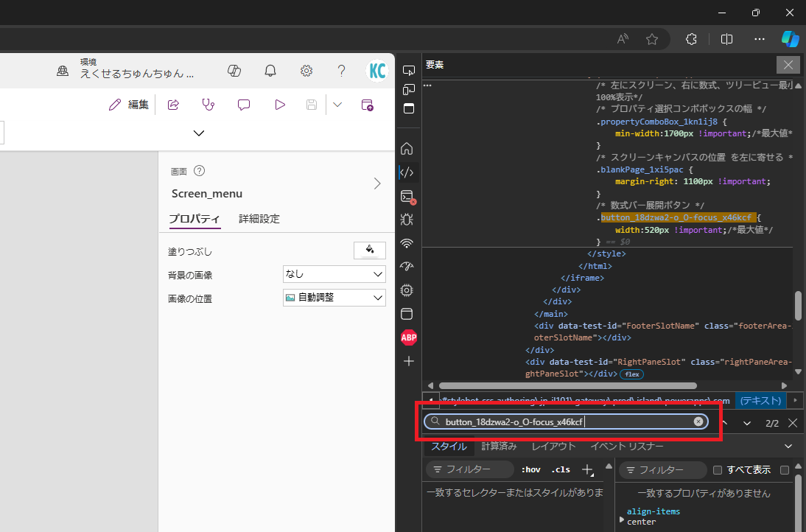Switch to the スタイル tab
806x532 pixels.
pos(449,447)
